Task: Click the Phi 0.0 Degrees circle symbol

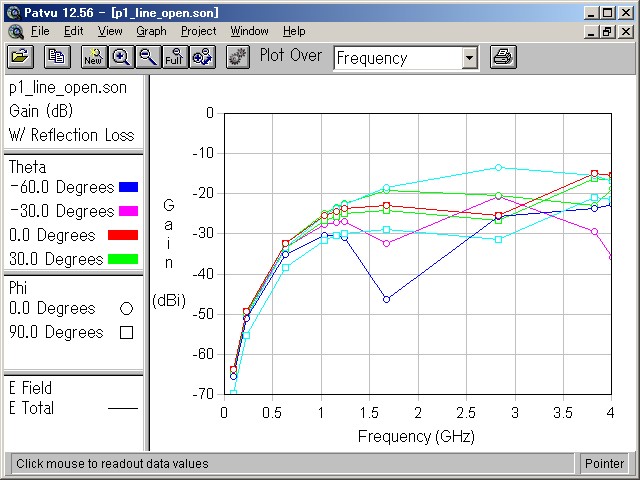Action: (x=127, y=309)
